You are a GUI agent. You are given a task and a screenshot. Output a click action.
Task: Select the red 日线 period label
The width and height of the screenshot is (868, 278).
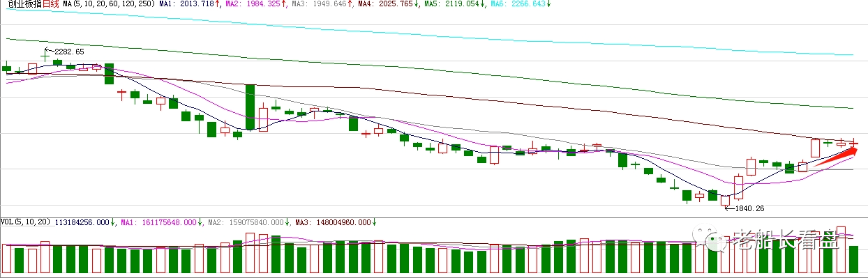pyautogui.click(x=51, y=4)
